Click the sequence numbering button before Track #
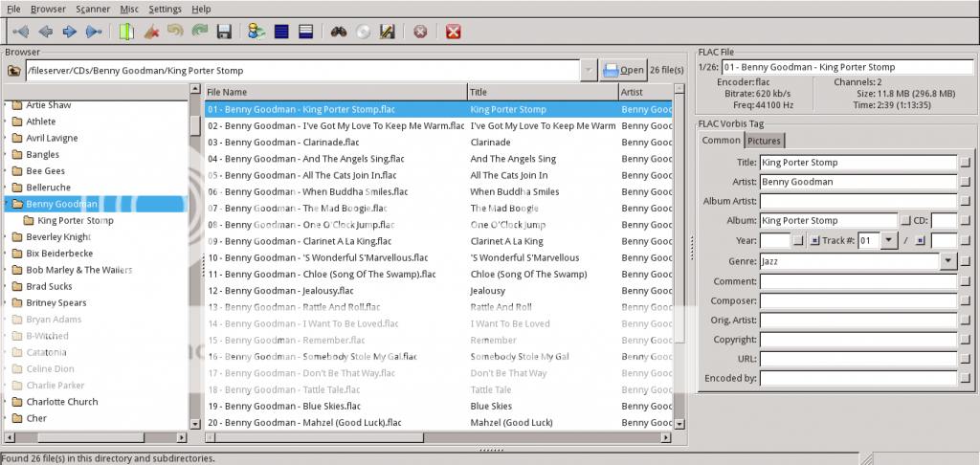This screenshot has width=980, height=465. click(x=815, y=240)
